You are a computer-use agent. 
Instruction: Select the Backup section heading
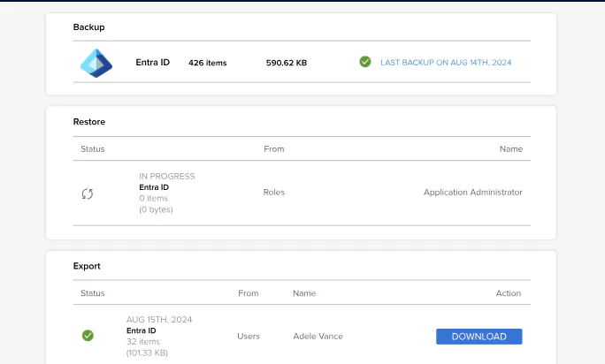tap(88, 27)
